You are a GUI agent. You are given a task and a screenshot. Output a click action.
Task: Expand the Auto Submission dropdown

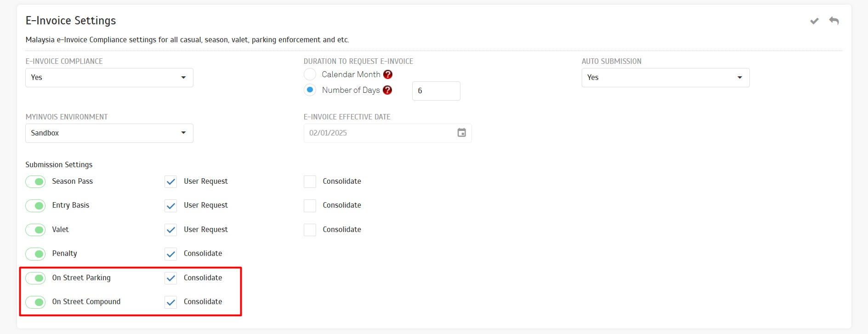click(x=665, y=78)
